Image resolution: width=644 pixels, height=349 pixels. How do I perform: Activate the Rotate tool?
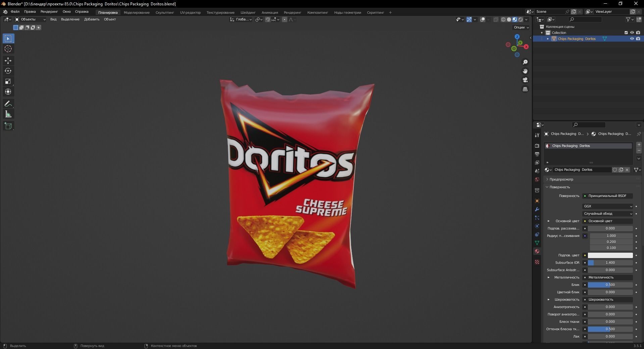[x=8, y=71]
